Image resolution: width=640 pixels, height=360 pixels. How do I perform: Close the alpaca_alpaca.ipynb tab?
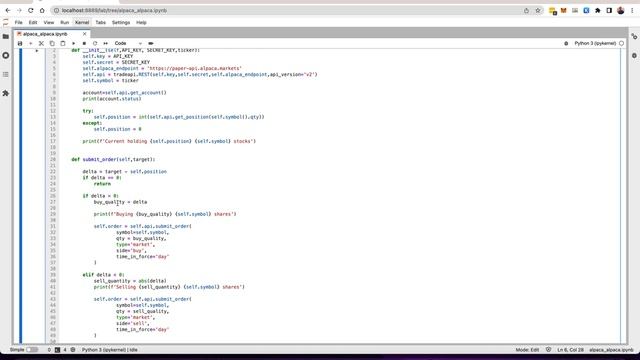(x=84, y=34)
